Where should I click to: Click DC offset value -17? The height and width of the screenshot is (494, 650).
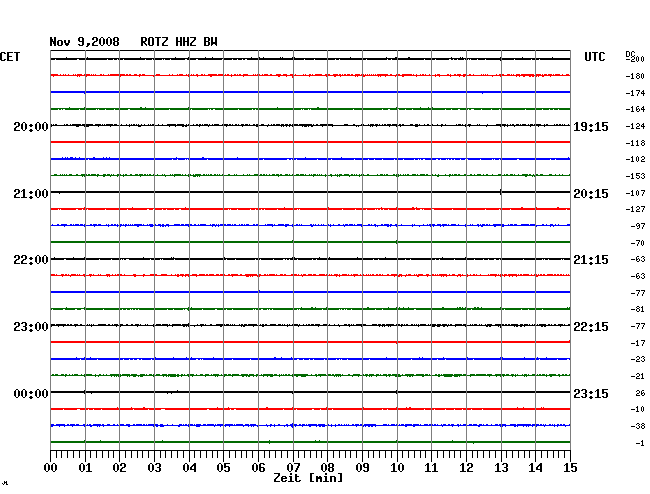pos(638,344)
